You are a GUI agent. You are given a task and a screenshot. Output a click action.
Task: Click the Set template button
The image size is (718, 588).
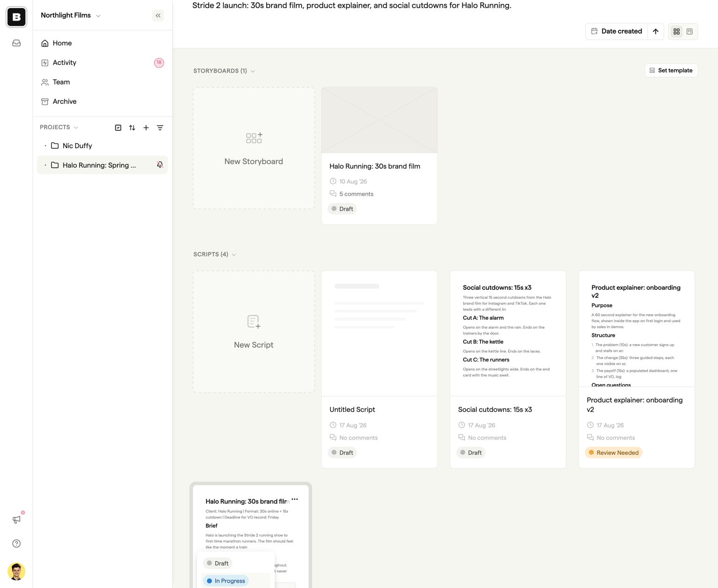coord(671,71)
